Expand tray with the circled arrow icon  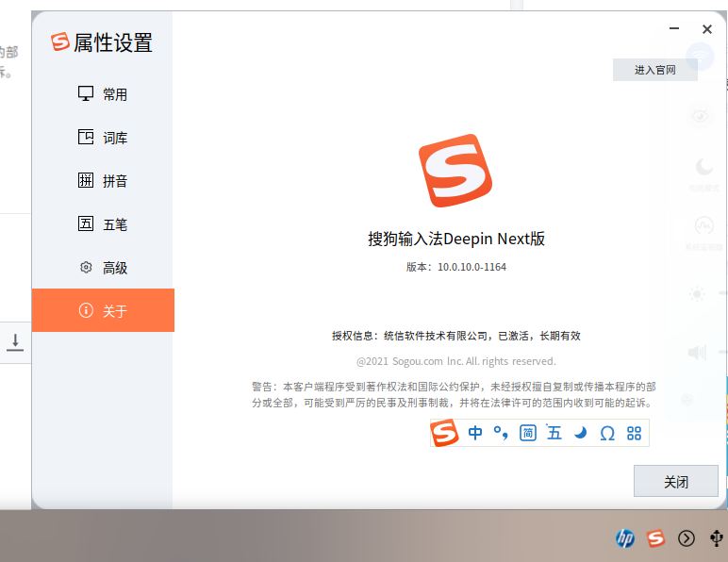(x=687, y=538)
